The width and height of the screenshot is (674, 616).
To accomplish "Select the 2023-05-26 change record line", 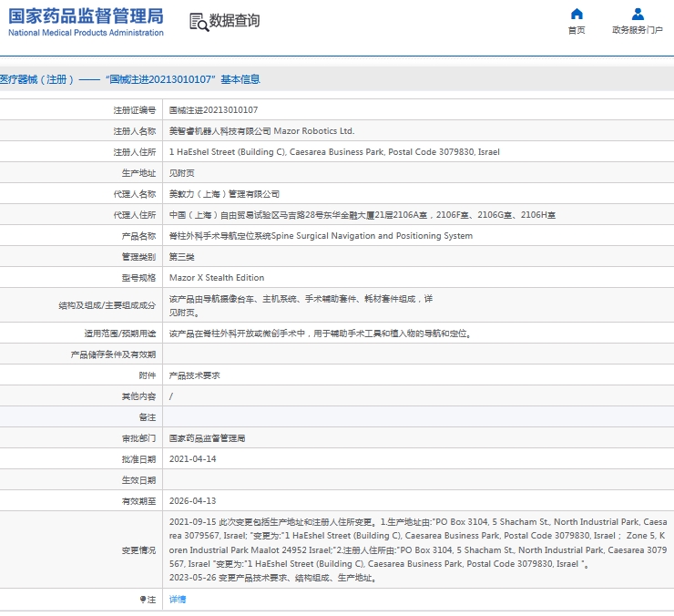I will point(273,578).
